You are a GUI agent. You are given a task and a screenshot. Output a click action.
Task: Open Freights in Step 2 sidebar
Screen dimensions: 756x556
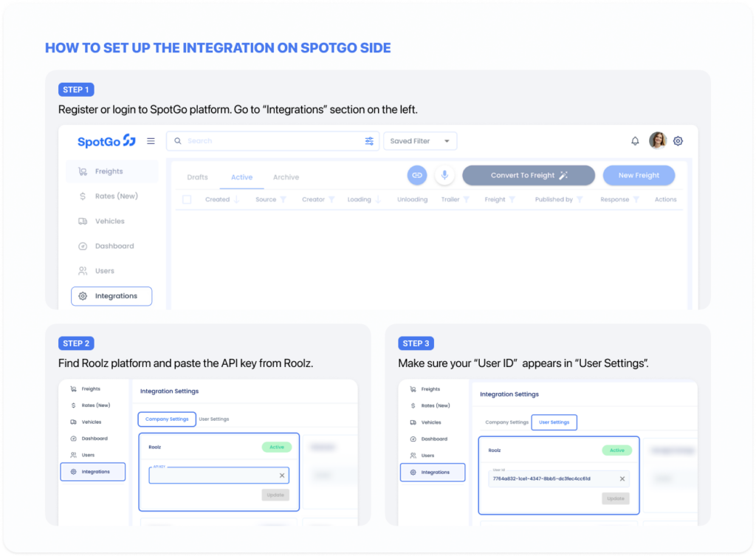click(x=86, y=388)
